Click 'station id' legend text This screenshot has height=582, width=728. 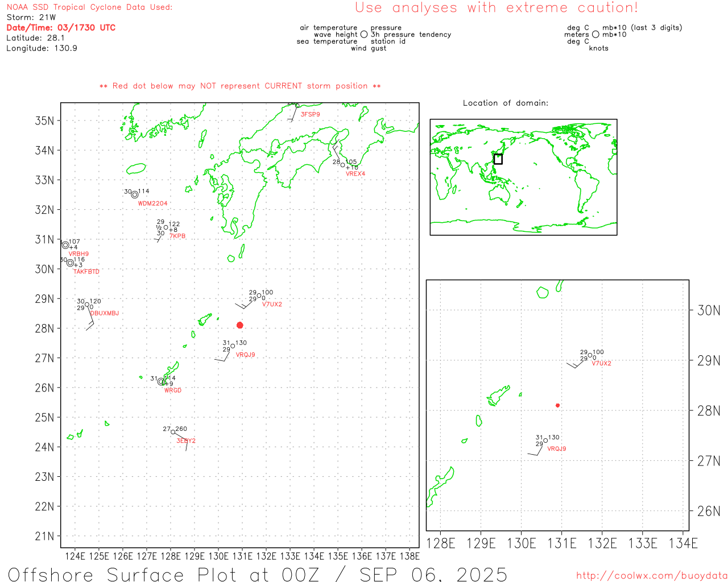pos(388,41)
